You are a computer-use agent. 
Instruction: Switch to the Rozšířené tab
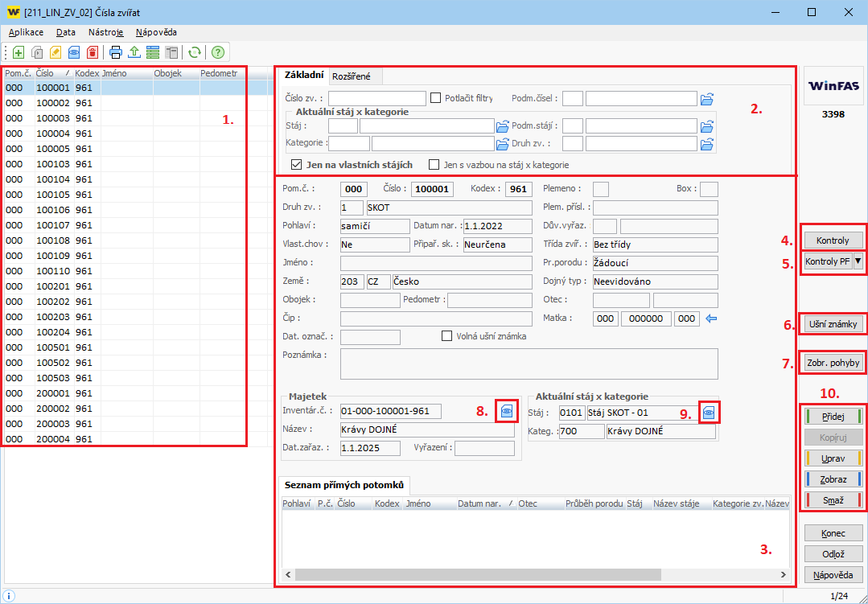(352, 76)
